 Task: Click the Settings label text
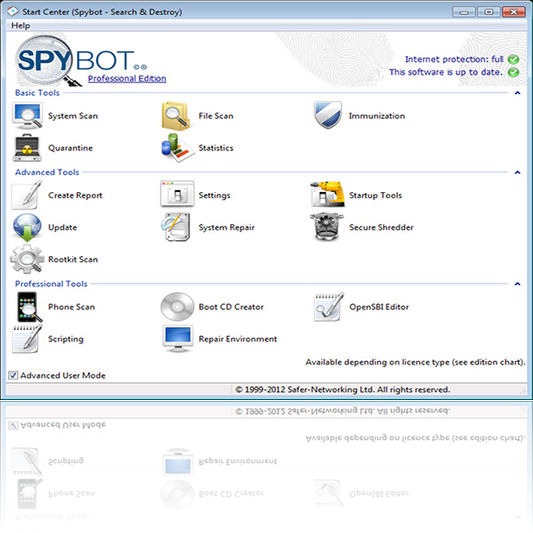point(214,195)
